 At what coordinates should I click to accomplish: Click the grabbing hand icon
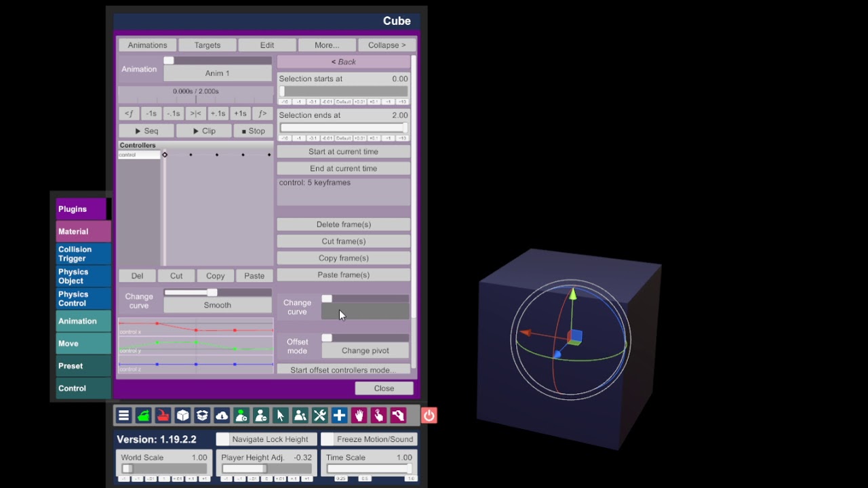click(399, 415)
